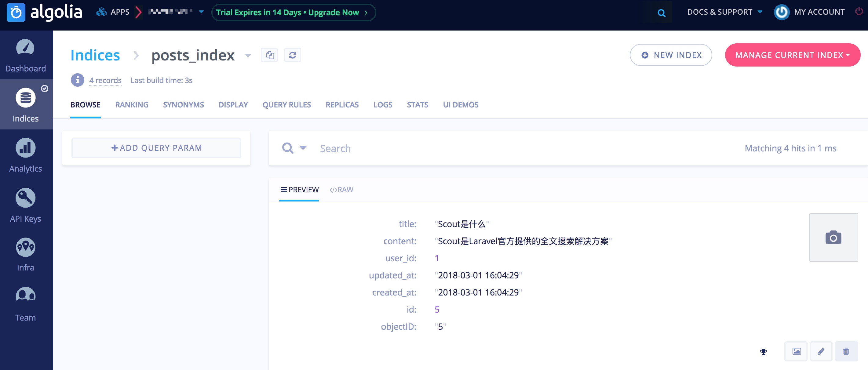Click the browse search magnifier icon
Image resolution: width=868 pixels, height=370 pixels.
coord(287,148)
